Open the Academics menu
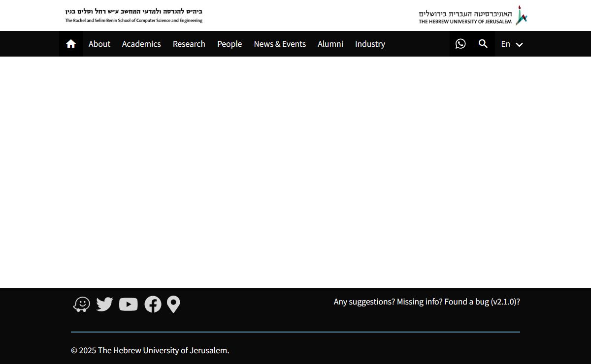 pos(141,44)
